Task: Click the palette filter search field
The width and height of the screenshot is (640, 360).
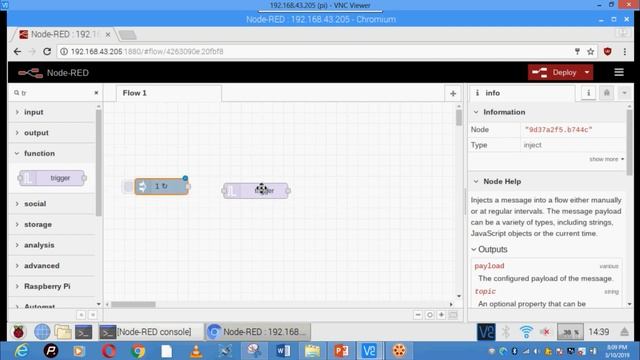Action: click(55, 93)
